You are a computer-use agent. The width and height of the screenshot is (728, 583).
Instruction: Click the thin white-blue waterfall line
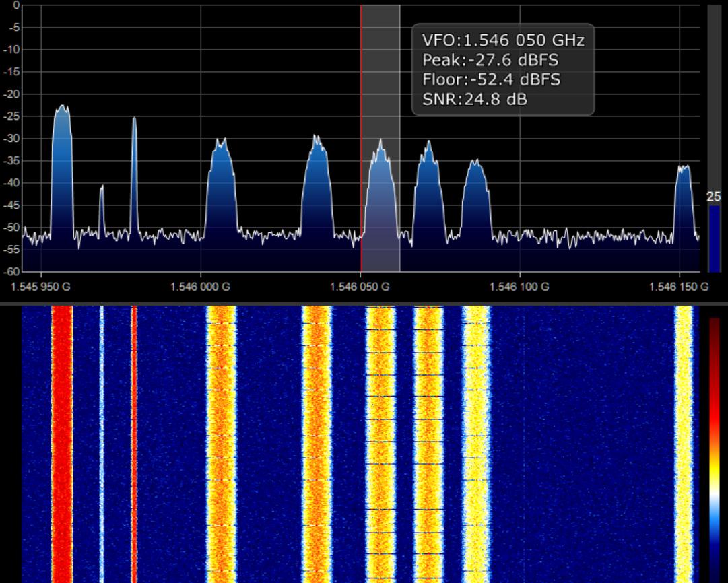(102, 444)
